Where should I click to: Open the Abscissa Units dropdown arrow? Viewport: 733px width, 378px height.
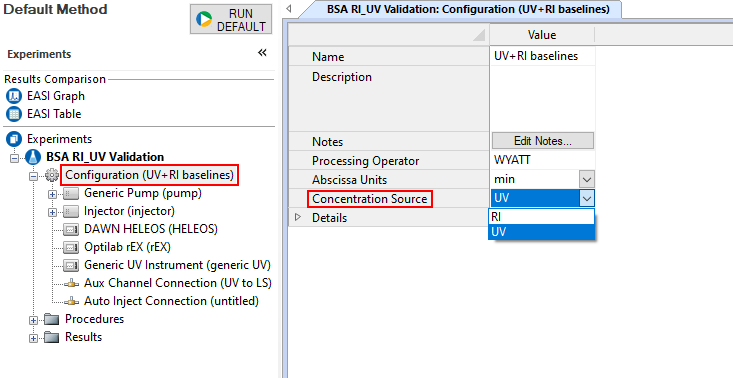587,179
